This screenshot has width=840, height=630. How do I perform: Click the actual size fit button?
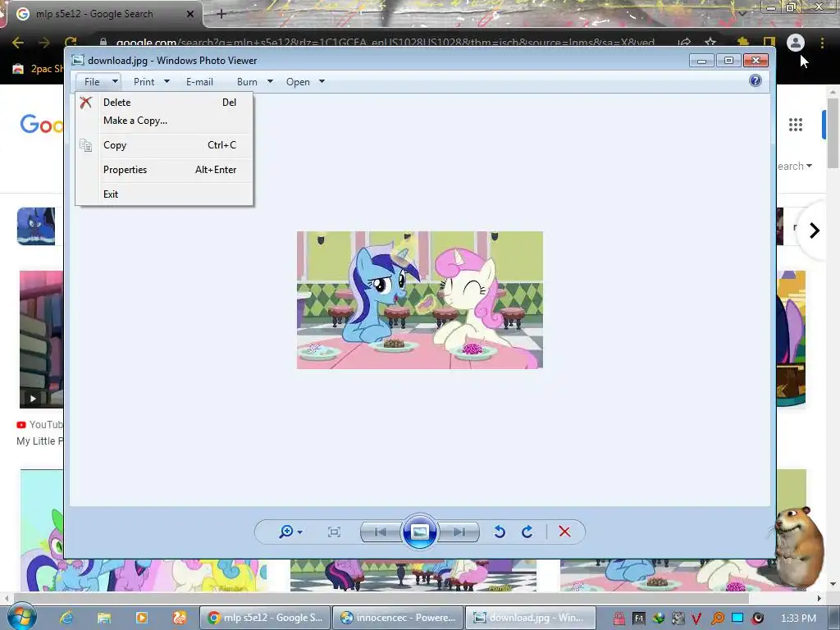point(335,532)
